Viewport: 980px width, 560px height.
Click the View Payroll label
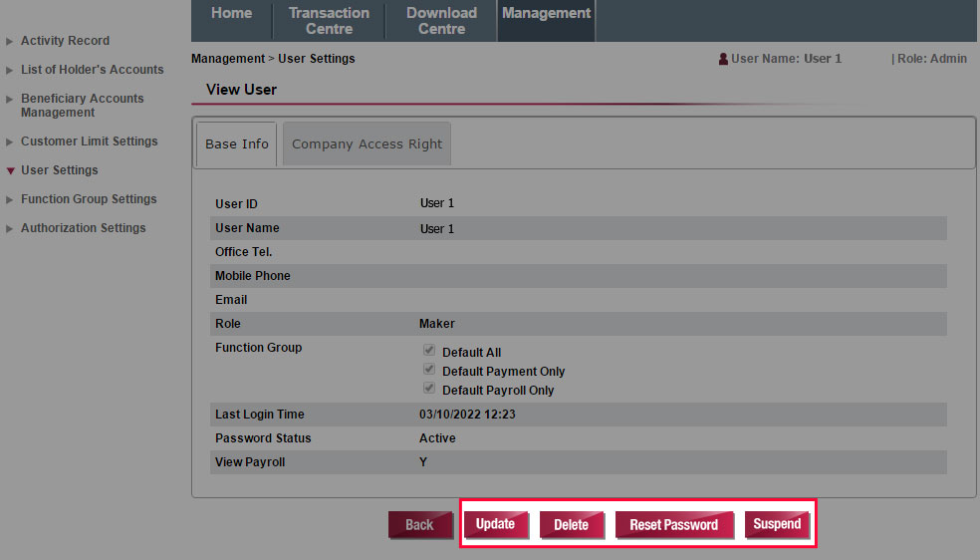pos(250,462)
